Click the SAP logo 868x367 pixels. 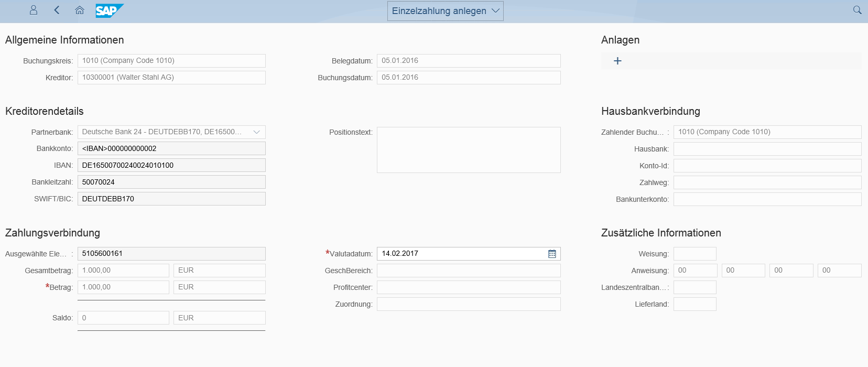[109, 10]
